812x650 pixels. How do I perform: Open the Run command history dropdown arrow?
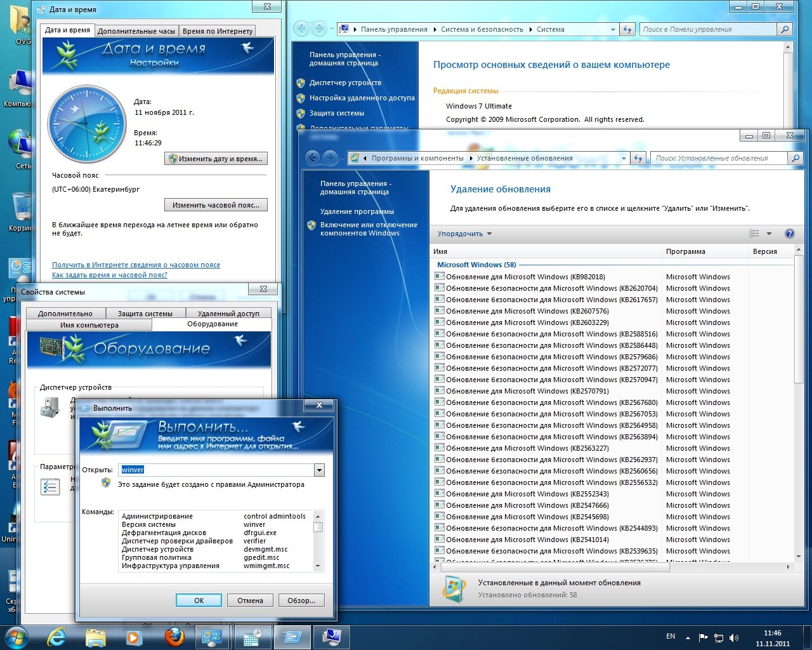click(319, 470)
